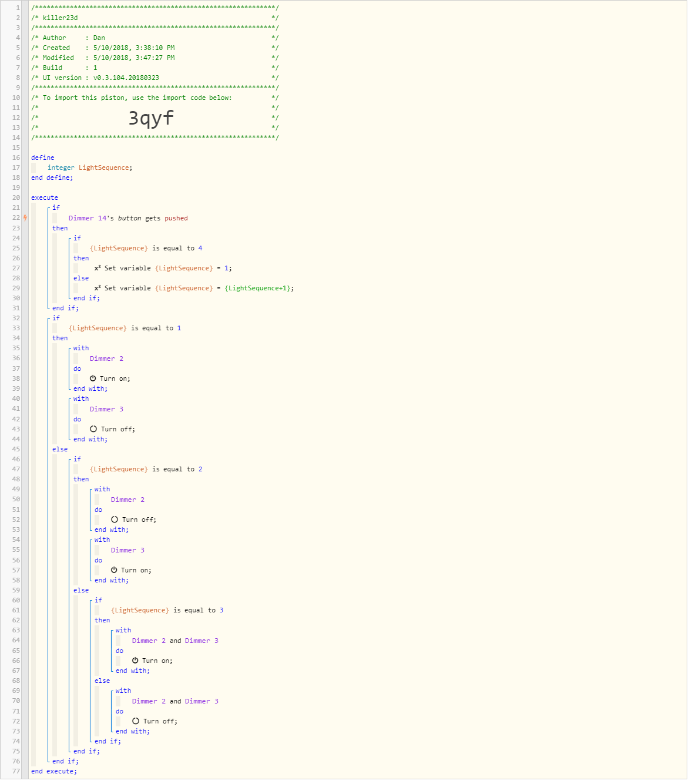The height and width of the screenshot is (784, 692).
Task: Select the import code 3qyf
Action: 151,118
